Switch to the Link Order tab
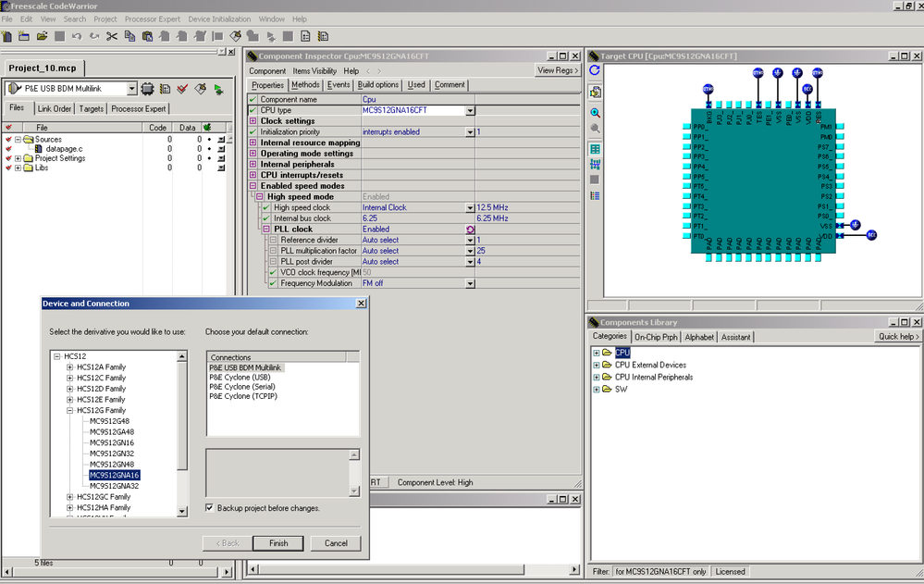Image resolution: width=924 pixels, height=584 pixels. click(x=55, y=108)
